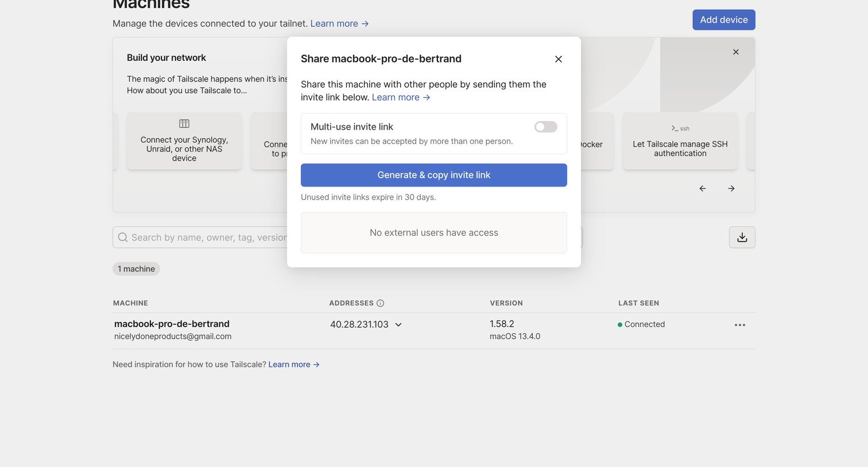The height and width of the screenshot is (467, 868).
Task: Toggle the Multi-use invite link switch
Action: tap(546, 127)
